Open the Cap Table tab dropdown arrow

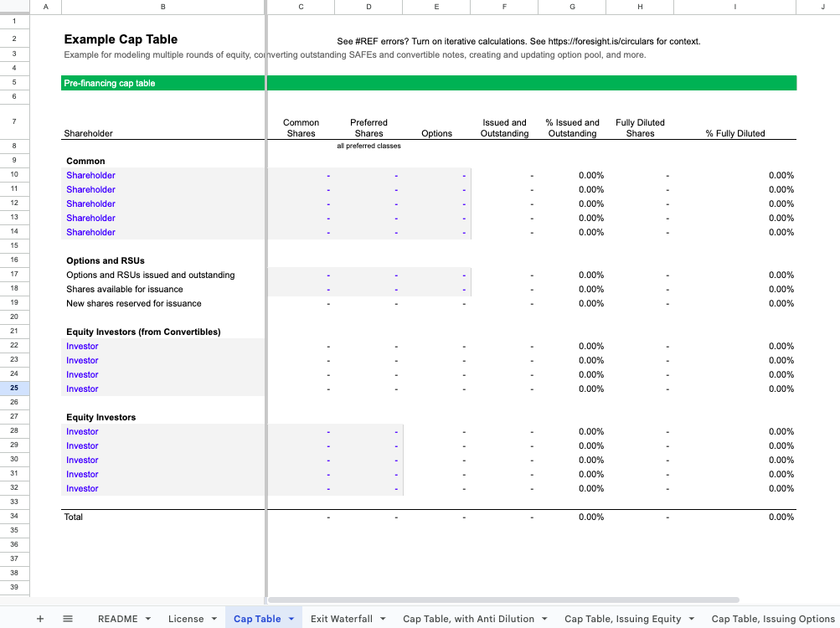point(291,619)
